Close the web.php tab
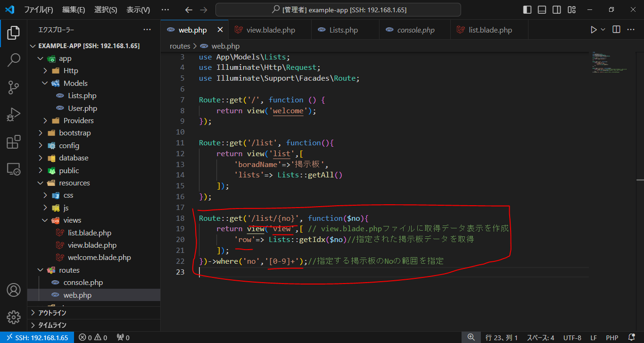Viewport: 644px width, 343px height. point(220,30)
